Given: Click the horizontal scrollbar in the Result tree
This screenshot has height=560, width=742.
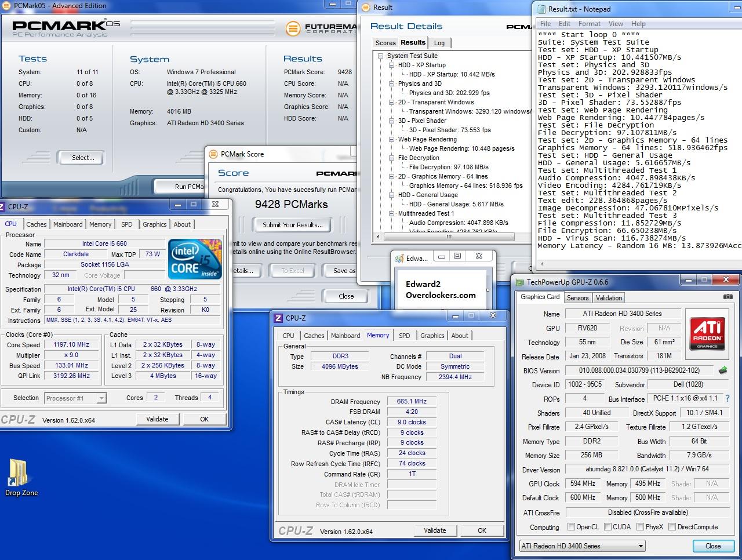Looking at the screenshot, I should (449, 237).
